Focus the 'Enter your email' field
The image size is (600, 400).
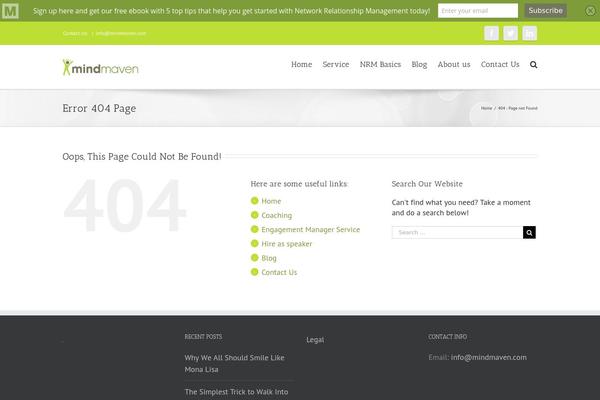coord(478,11)
